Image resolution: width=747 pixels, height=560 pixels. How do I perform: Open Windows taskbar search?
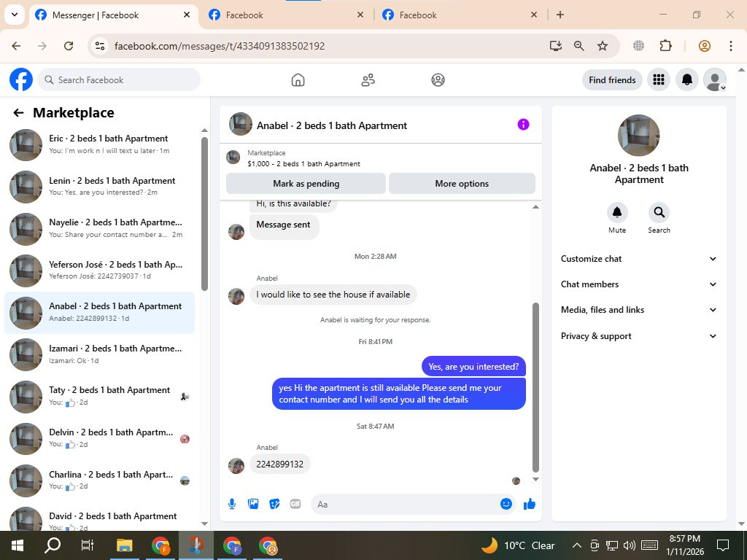point(53,545)
